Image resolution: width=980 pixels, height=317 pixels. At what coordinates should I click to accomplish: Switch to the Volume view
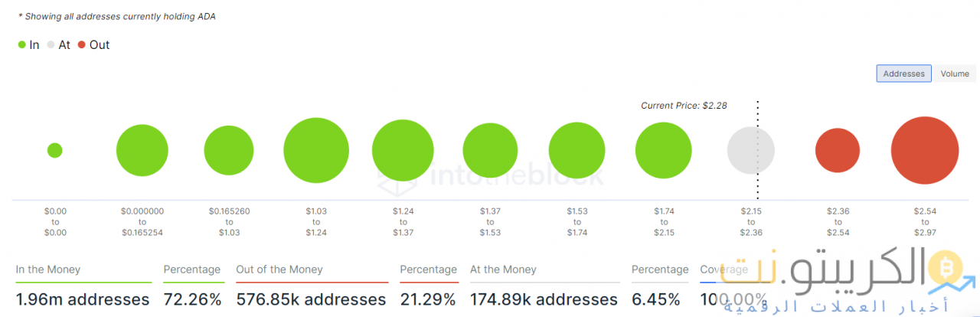(955, 74)
